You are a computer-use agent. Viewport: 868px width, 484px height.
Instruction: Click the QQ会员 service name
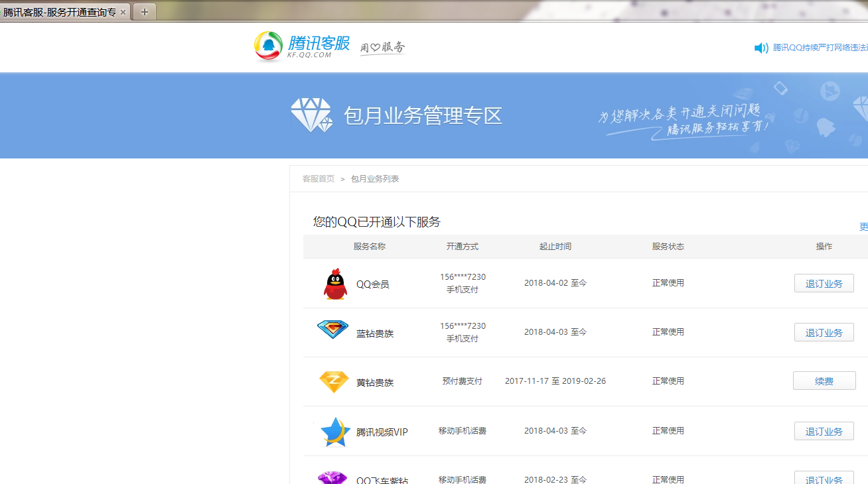coord(372,284)
